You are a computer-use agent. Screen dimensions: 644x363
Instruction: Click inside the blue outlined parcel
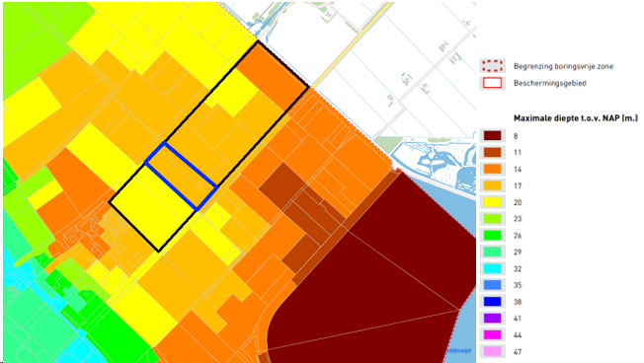click(181, 177)
